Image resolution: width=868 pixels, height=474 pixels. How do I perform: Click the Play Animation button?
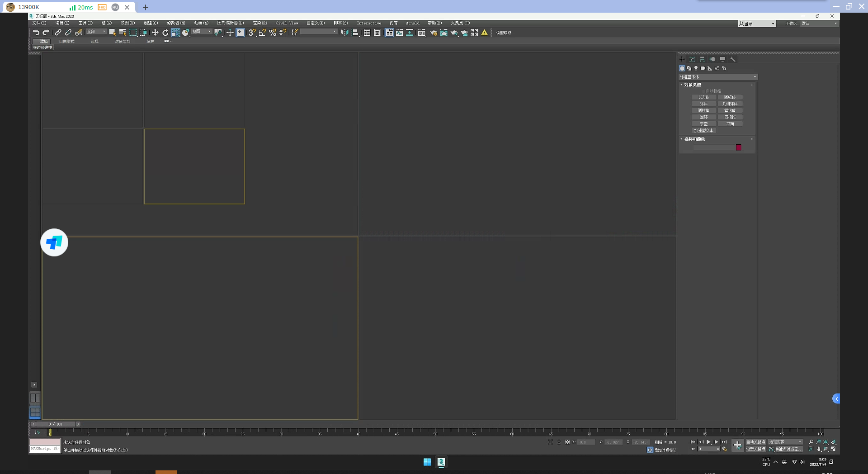pyautogui.click(x=708, y=442)
